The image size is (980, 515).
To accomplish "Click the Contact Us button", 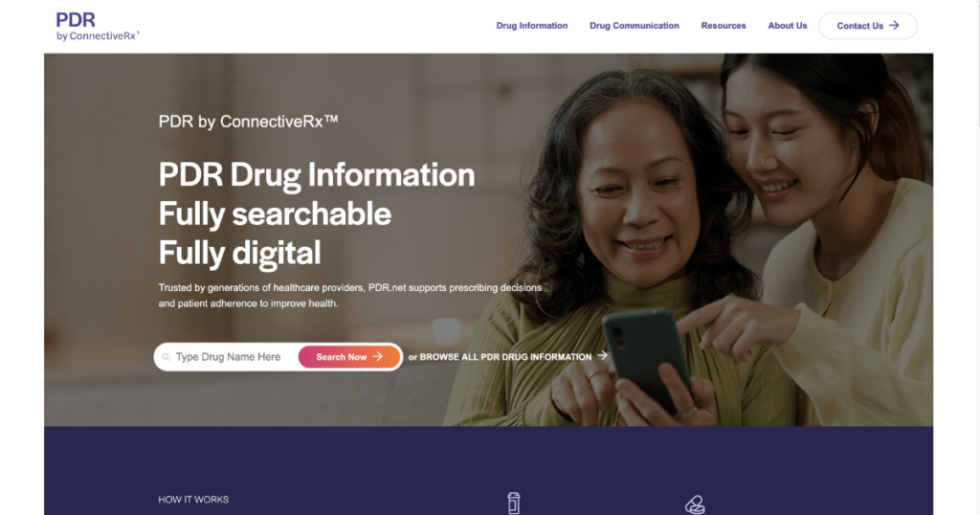I will click(867, 26).
